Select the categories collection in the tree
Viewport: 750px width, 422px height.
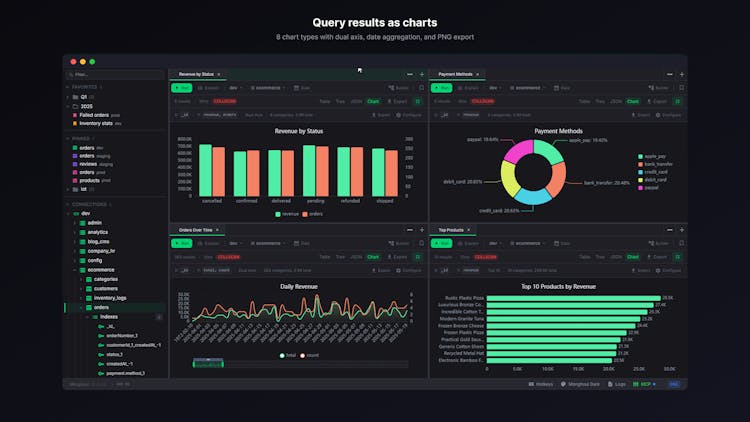[105, 279]
